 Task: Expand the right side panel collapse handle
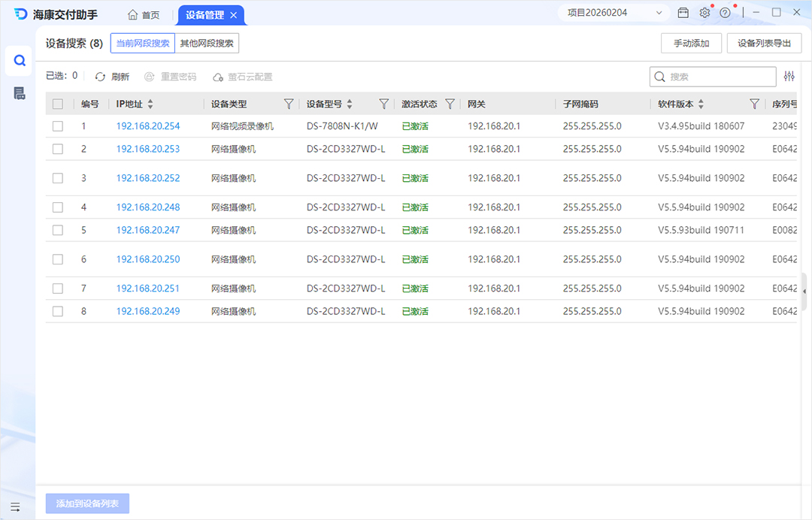(x=804, y=292)
